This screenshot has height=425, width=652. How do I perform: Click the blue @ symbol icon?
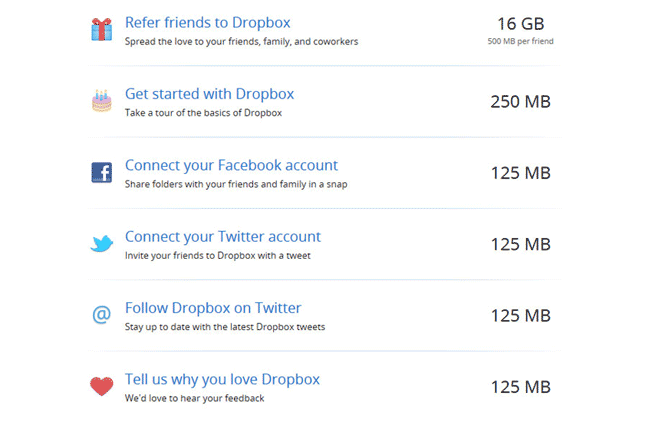click(101, 315)
